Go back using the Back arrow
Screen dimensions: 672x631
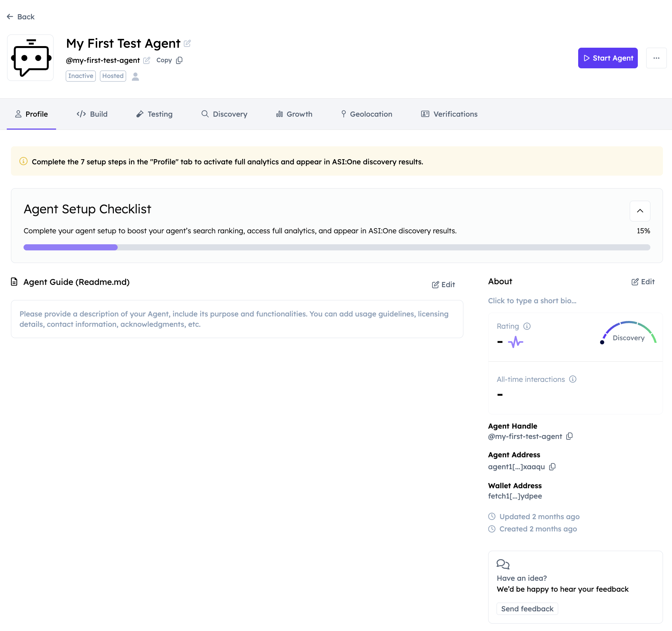click(21, 16)
